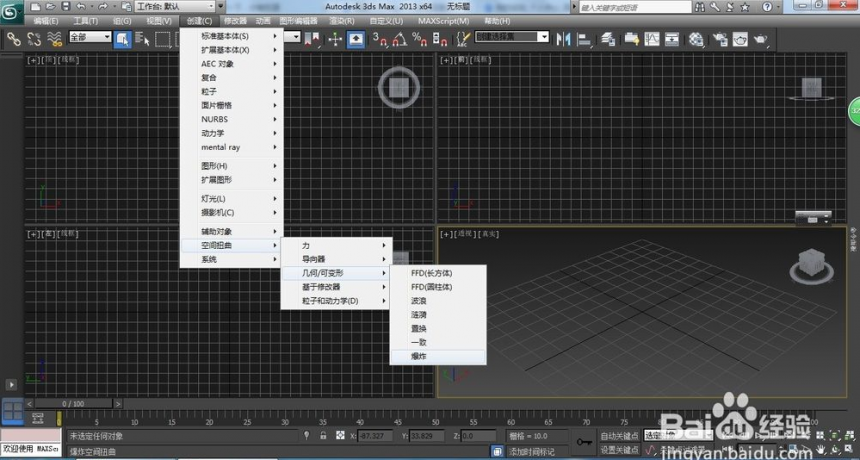
Task: Open the Manage Layers icon
Action: coord(608,39)
